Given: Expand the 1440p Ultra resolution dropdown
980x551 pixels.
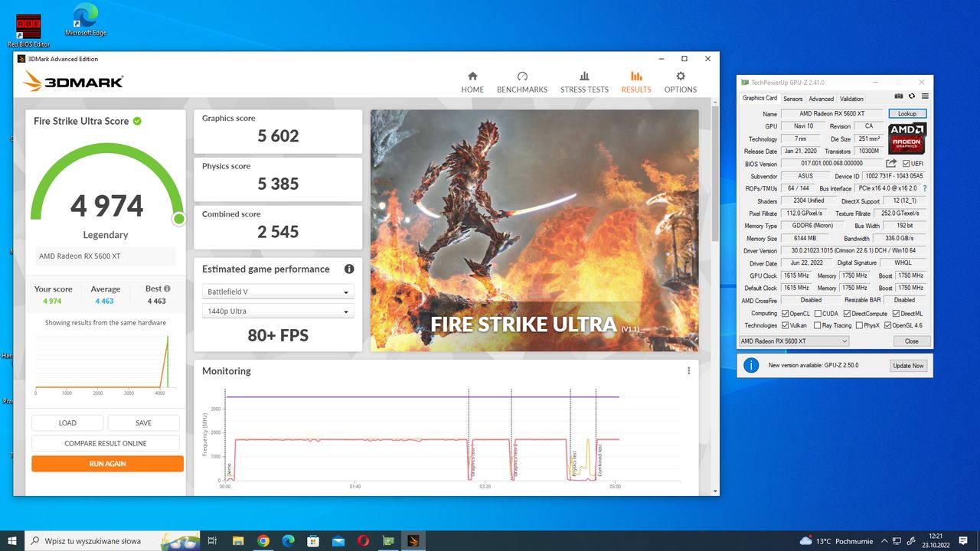Looking at the screenshot, I should pyautogui.click(x=278, y=311).
